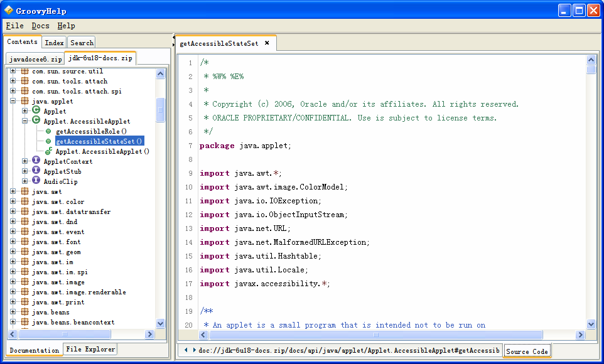604x364 pixels.
Task: Expand the AppletStub tree node
Action: (x=25, y=171)
